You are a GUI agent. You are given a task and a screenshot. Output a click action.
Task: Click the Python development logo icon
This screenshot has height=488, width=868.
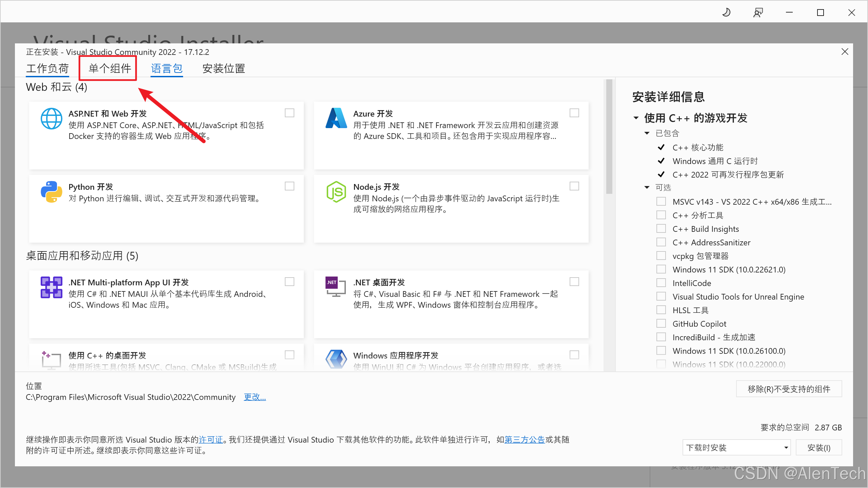pos(51,192)
